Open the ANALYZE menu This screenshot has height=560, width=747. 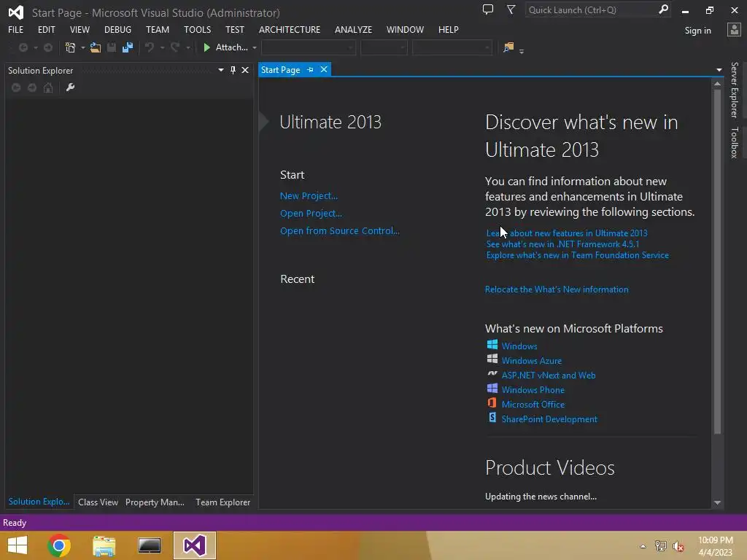(x=353, y=29)
